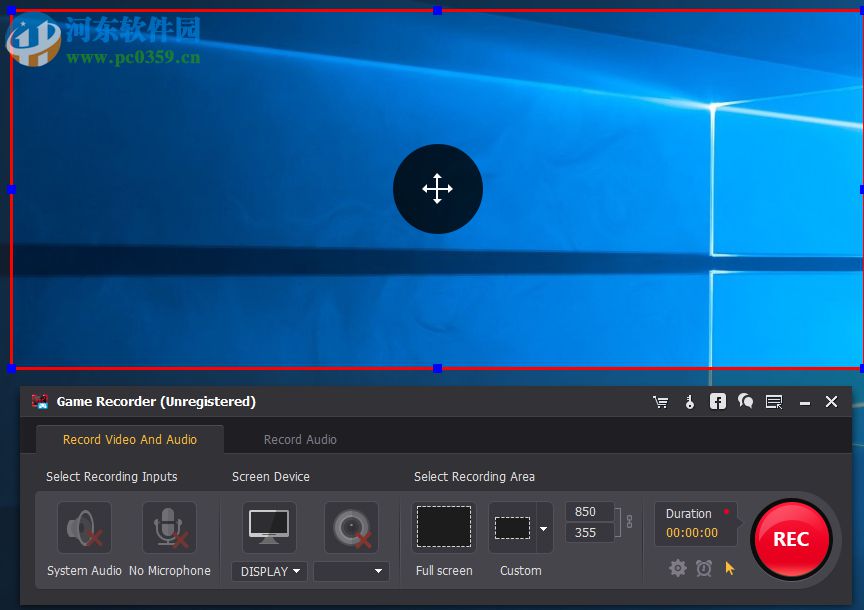Toggle the cursor recording option
This screenshot has width=864, height=610.
(x=729, y=568)
